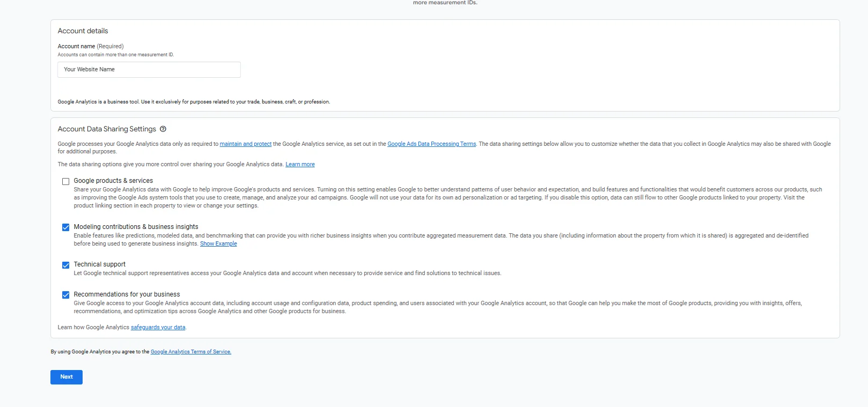Enable the Google products & services checkbox
Screen dimensions: 868x407
[x=65, y=182]
